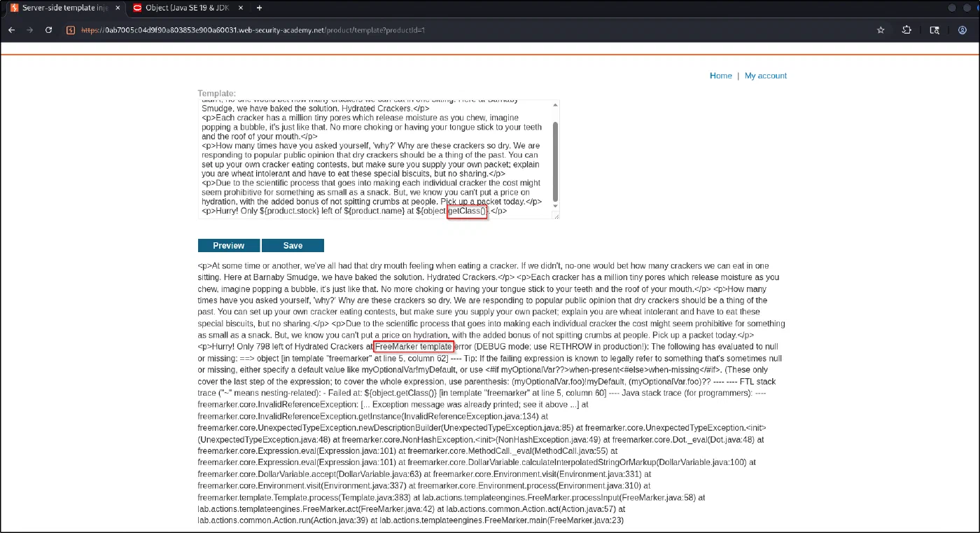Click '(DEBUG mode; use RETHROW in production!)' text

[560, 347]
